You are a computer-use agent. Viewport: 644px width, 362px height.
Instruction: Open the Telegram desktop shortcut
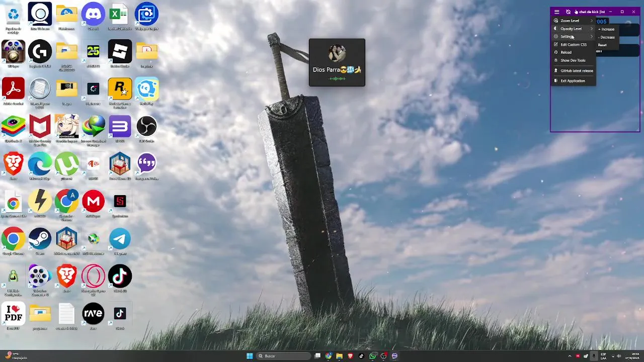click(120, 241)
